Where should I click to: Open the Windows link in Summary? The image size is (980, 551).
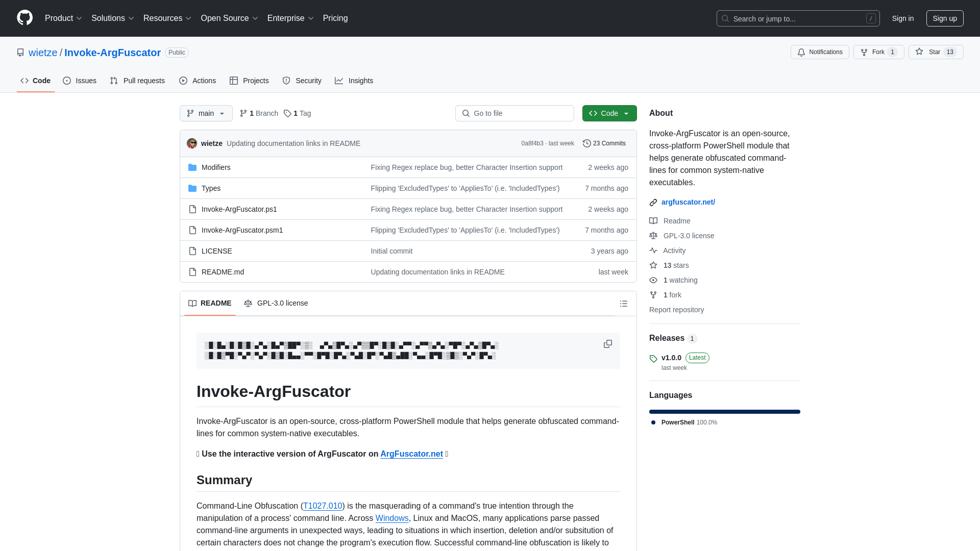click(x=392, y=518)
